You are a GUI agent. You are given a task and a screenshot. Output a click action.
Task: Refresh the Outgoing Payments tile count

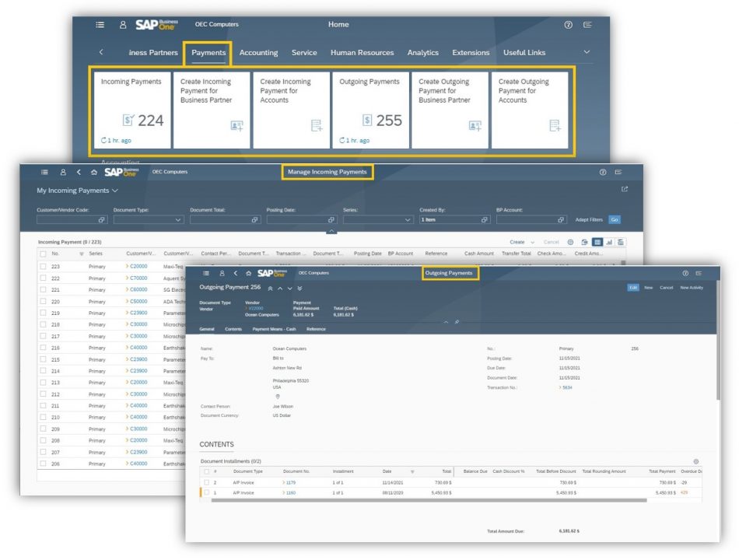(342, 140)
